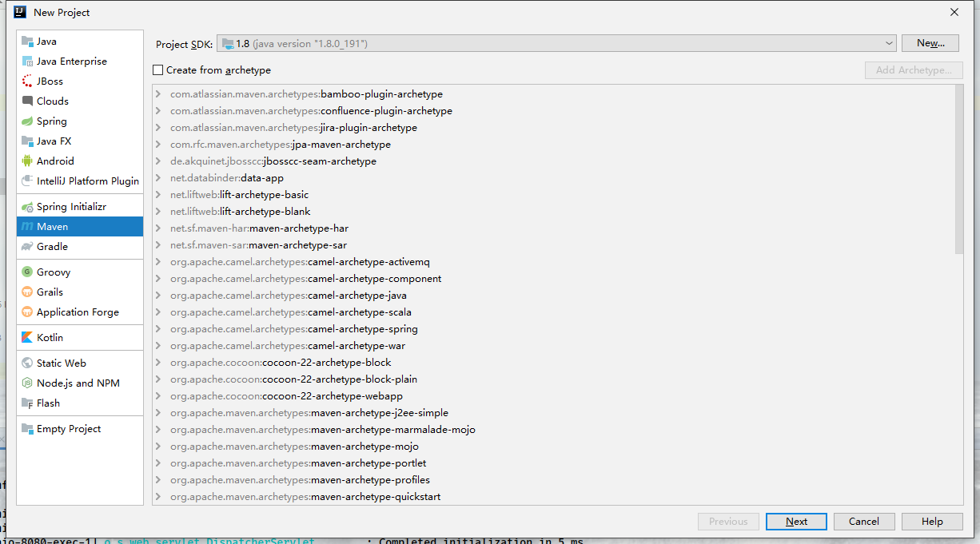The height and width of the screenshot is (544, 980).
Task: Close the New Project dialog
Action: (x=954, y=12)
